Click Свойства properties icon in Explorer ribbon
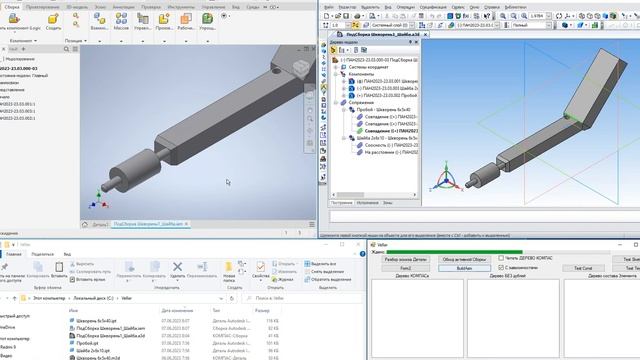 260,267
